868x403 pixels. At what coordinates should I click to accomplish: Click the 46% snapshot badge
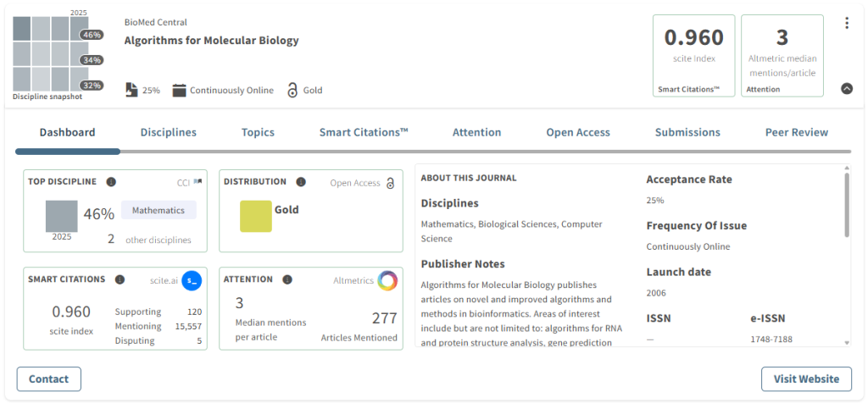pyautogui.click(x=92, y=35)
